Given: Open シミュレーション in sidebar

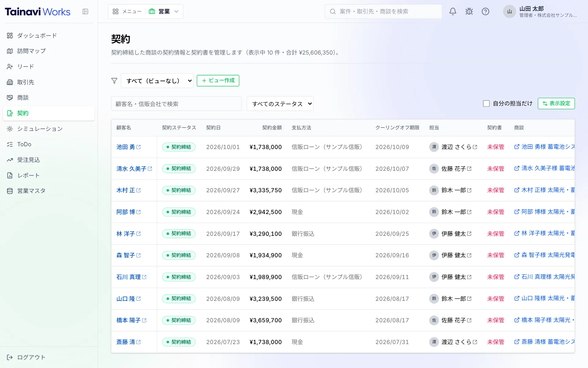Looking at the screenshot, I should point(49,129).
